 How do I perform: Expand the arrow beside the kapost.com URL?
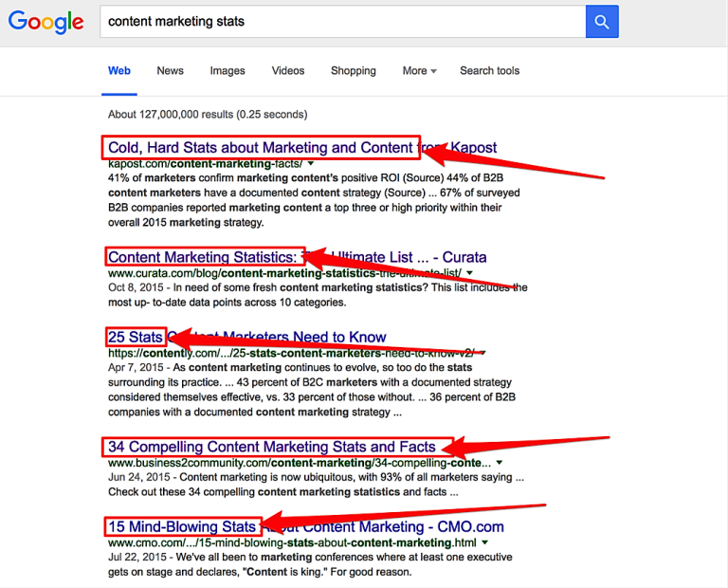(x=311, y=163)
